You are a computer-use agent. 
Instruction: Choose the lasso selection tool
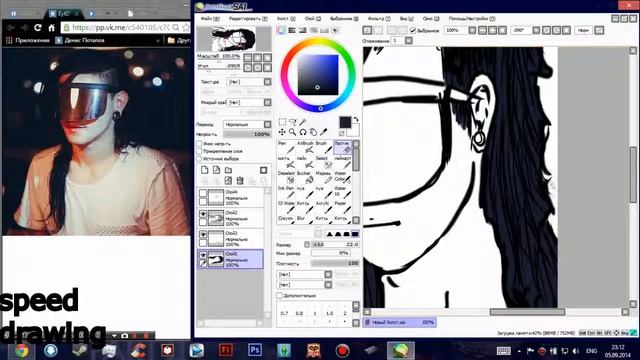tap(292, 122)
